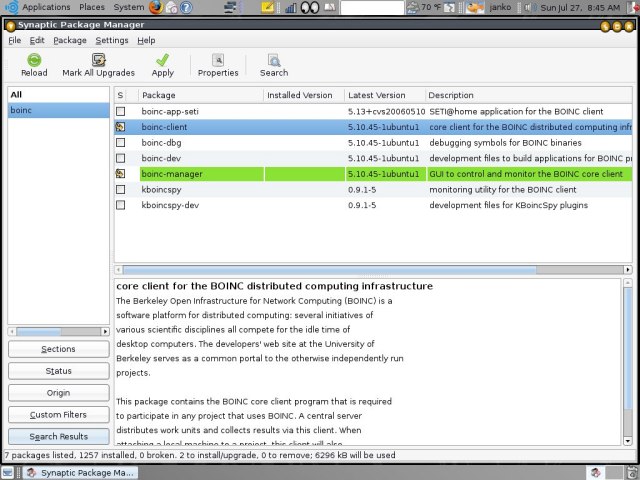The image size is (640, 480).
Task: Select 'boinc' in the filter list
Action: coord(58,110)
